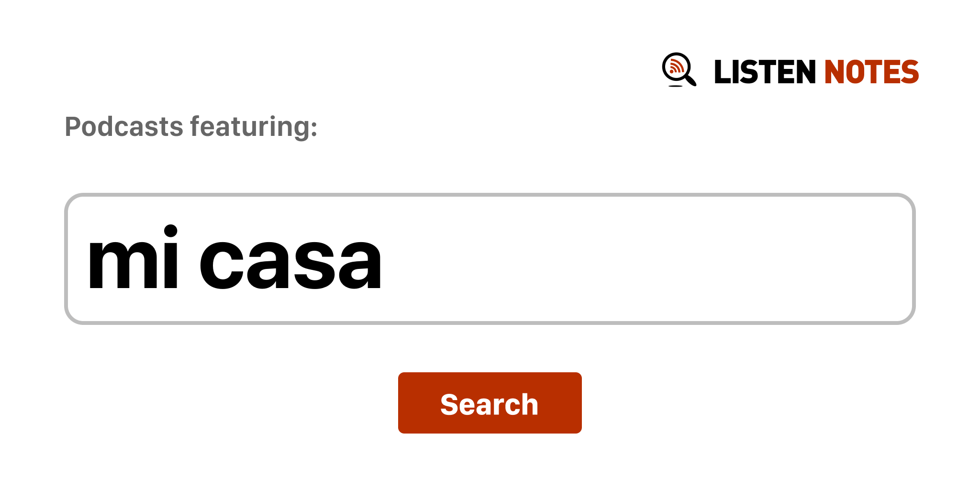Select the word 'Podcasts' in the label
980x490 pixels.
124,127
